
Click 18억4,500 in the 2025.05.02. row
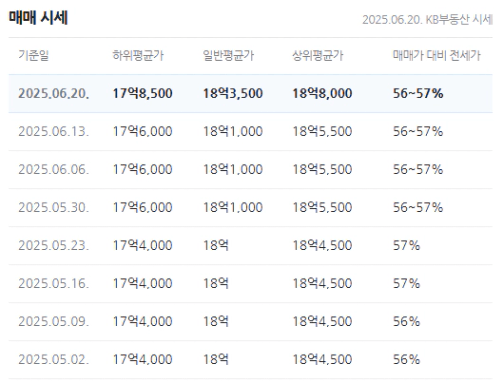coord(322,359)
